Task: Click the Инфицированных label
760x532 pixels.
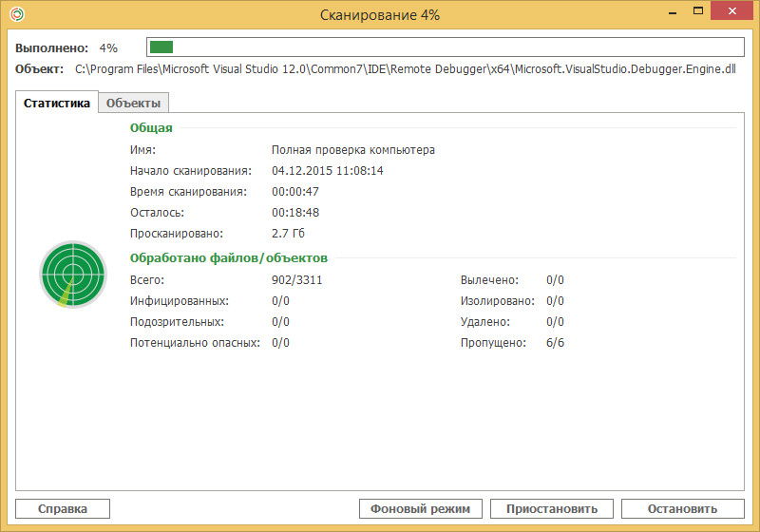Action: (180, 301)
